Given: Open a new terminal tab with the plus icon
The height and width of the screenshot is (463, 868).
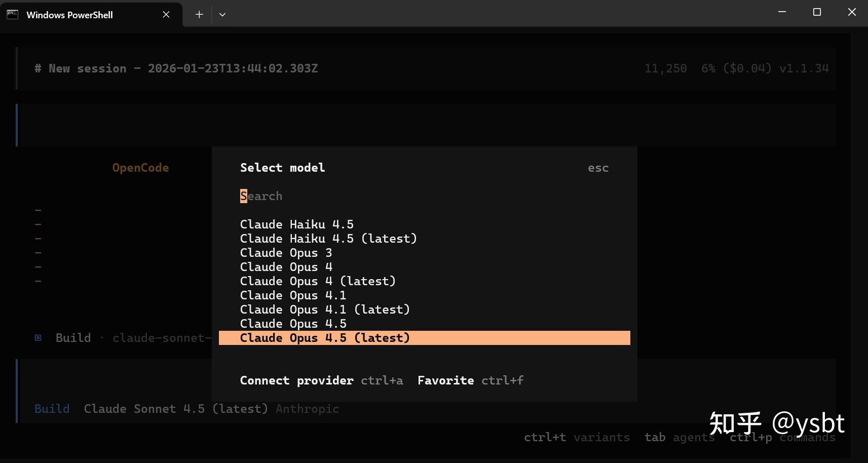Looking at the screenshot, I should (x=199, y=15).
